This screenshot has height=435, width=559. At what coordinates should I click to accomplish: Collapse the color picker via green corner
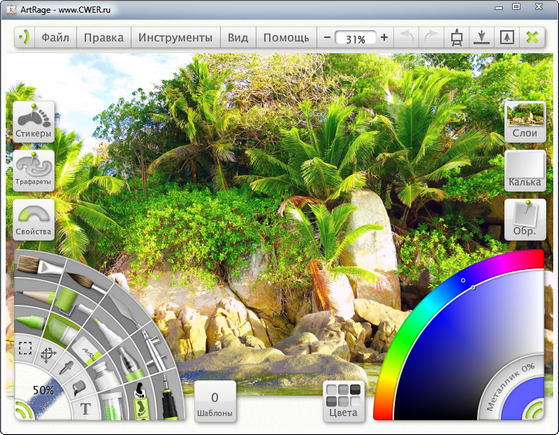pos(535,411)
